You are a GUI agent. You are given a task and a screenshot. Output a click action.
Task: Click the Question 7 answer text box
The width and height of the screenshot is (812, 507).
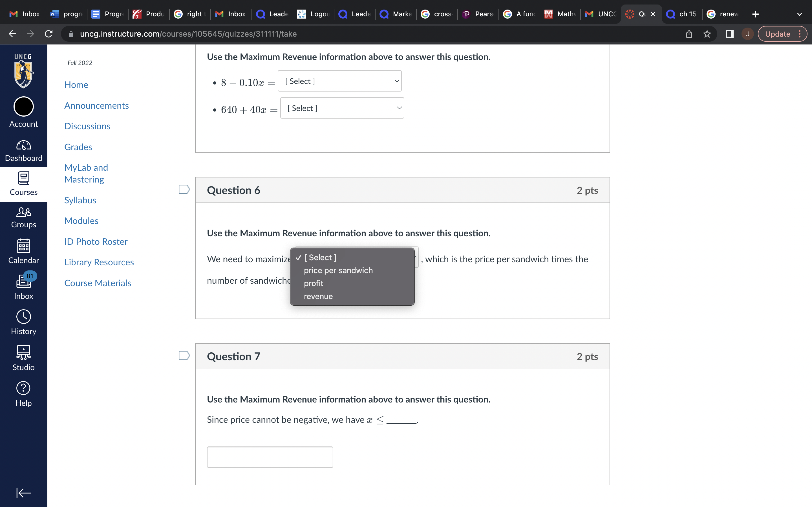click(270, 457)
